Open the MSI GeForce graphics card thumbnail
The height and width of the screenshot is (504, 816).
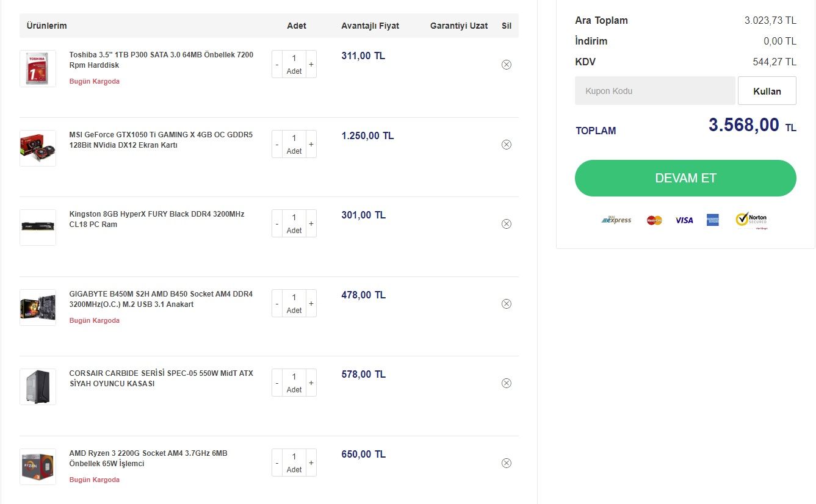pos(38,148)
